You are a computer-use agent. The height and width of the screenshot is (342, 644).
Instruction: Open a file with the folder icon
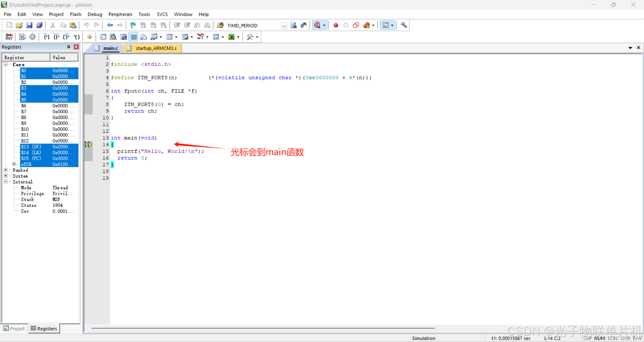[19, 25]
